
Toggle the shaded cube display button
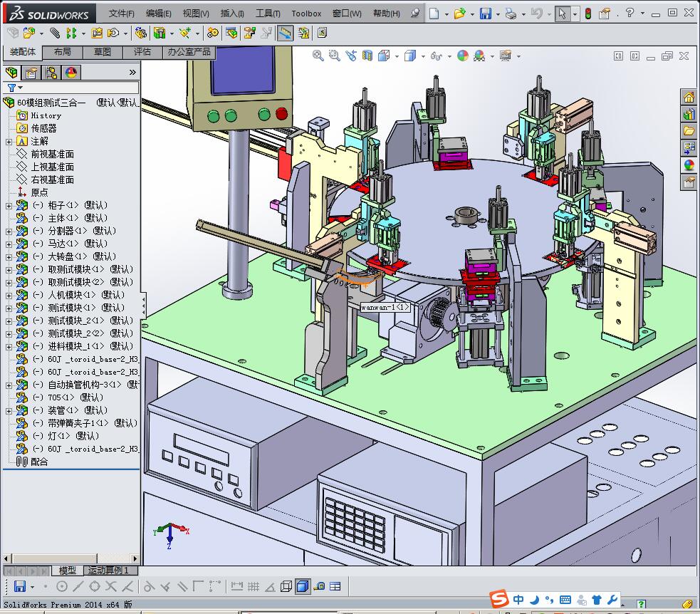click(303, 586)
